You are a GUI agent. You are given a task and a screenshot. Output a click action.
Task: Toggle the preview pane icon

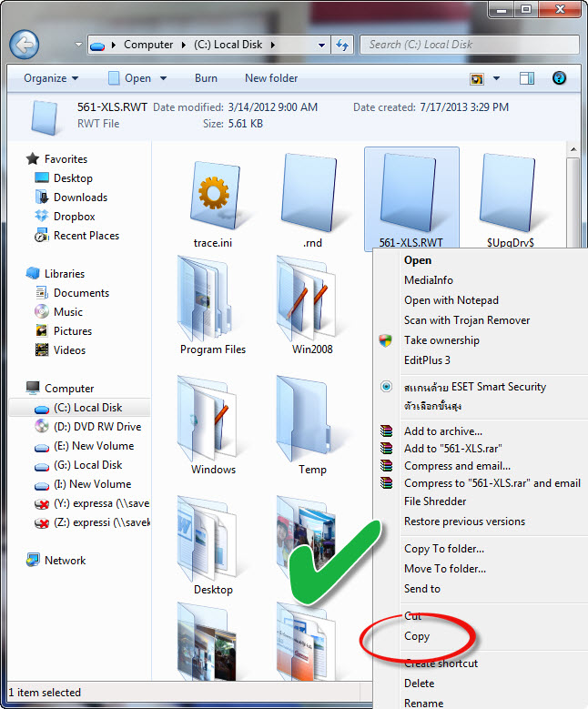[x=527, y=78]
